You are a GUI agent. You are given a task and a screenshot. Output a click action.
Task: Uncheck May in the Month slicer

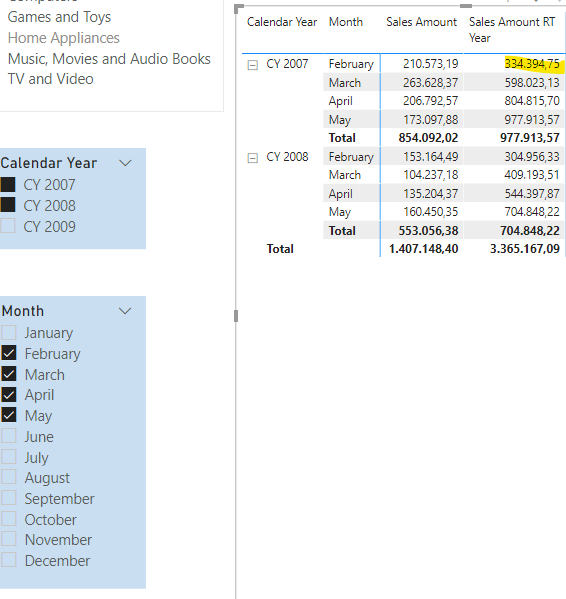tap(9, 415)
